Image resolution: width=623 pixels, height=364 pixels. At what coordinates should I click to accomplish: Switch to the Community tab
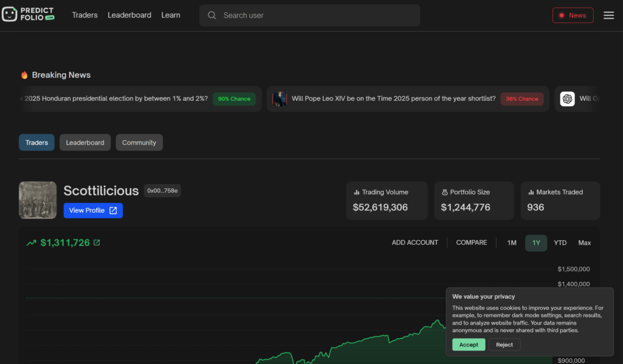click(139, 142)
